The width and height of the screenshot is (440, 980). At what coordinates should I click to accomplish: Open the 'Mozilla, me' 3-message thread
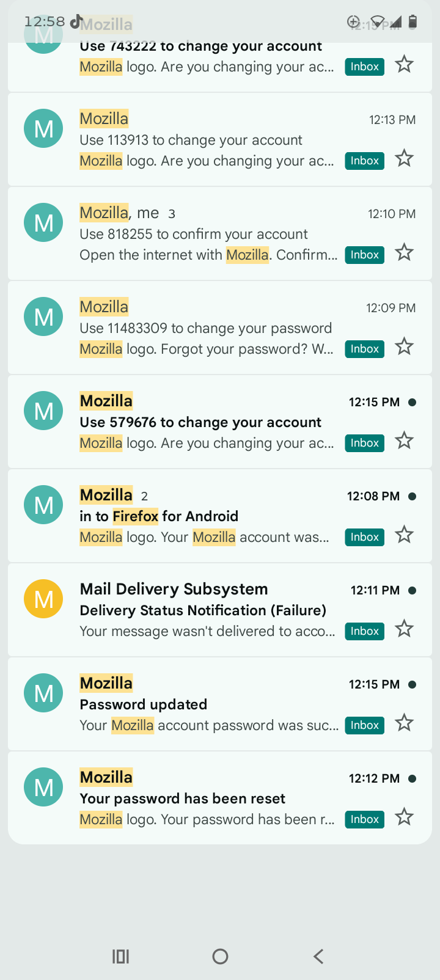220,233
